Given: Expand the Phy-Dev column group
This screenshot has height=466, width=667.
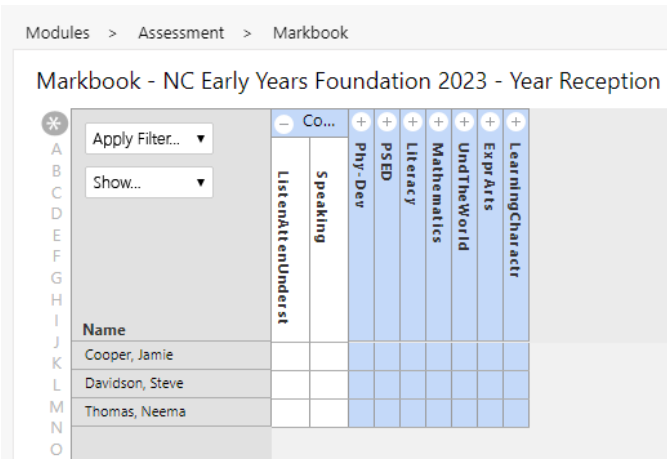Looking at the screenshot, I should pyautogui.click(x=361, y=122).
